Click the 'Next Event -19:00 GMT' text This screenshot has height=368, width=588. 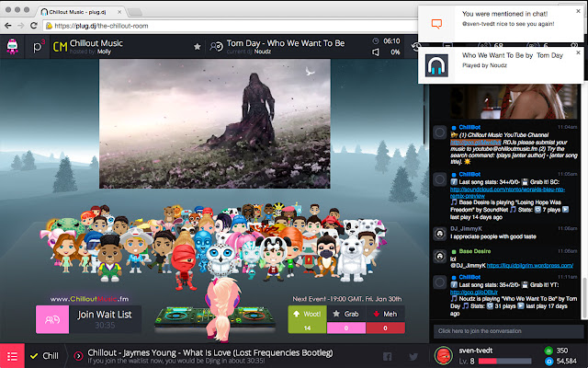point(347,299)
